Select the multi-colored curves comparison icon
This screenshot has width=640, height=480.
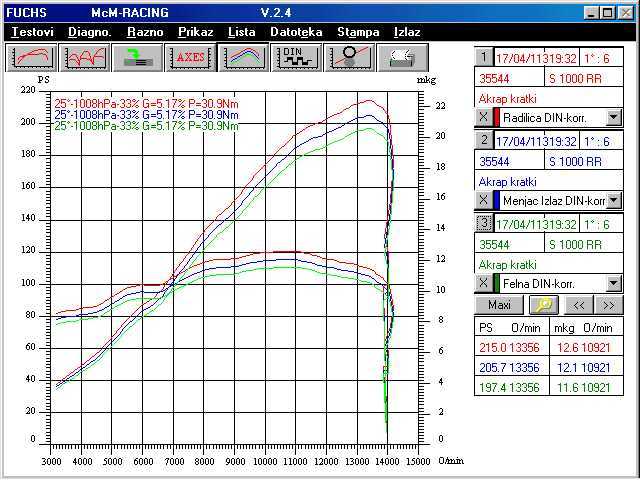(243, 56)
